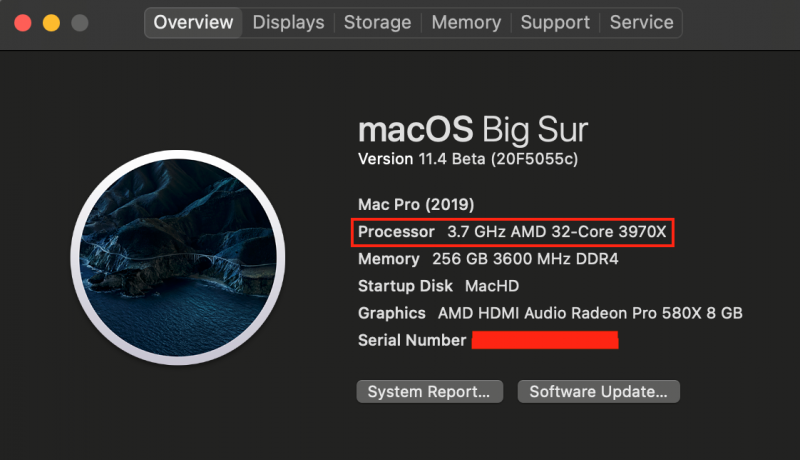The height and width of the screenshot is (460, 800).
Task: Minimize window with the yellow button
Action: pos(50,21)
